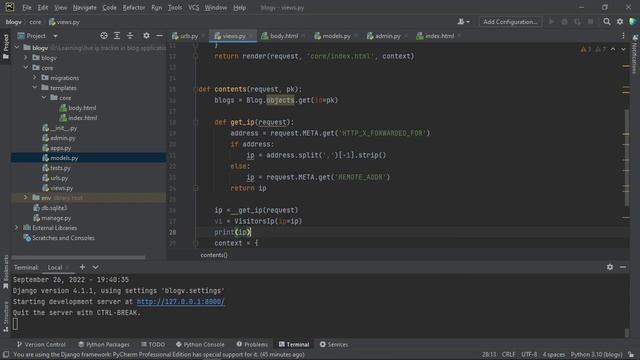The image size is (640, 360).
Task: Open terminal sessions dropdown arrow
Action: (x=95, y=267)
